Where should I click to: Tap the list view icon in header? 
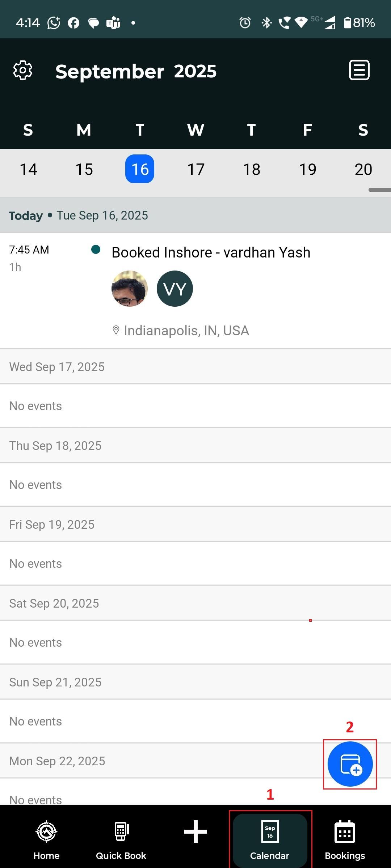coord(359,70)
